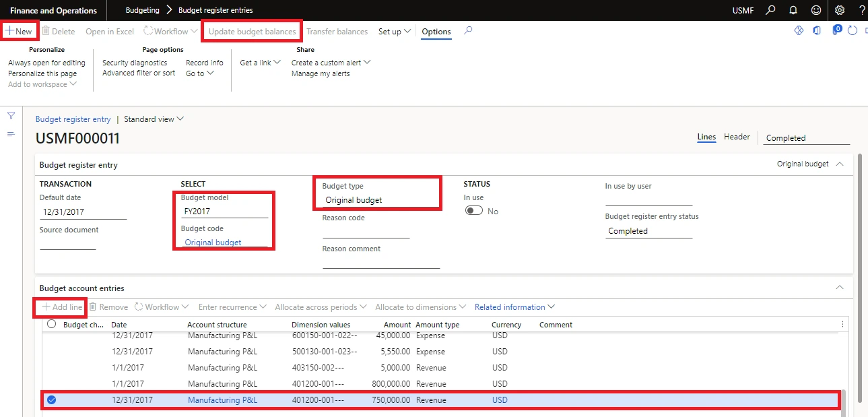Select the Options tab
This screenshot has height=417, width=868.
coord(436,32)
